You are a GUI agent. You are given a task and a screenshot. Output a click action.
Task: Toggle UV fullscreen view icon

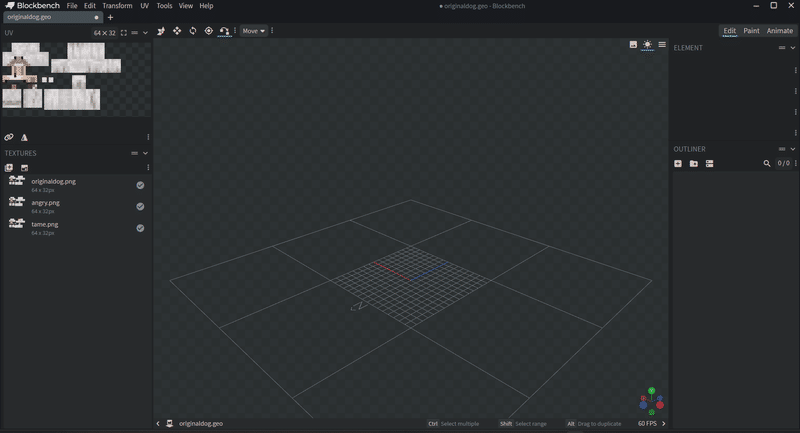point(123,33)
